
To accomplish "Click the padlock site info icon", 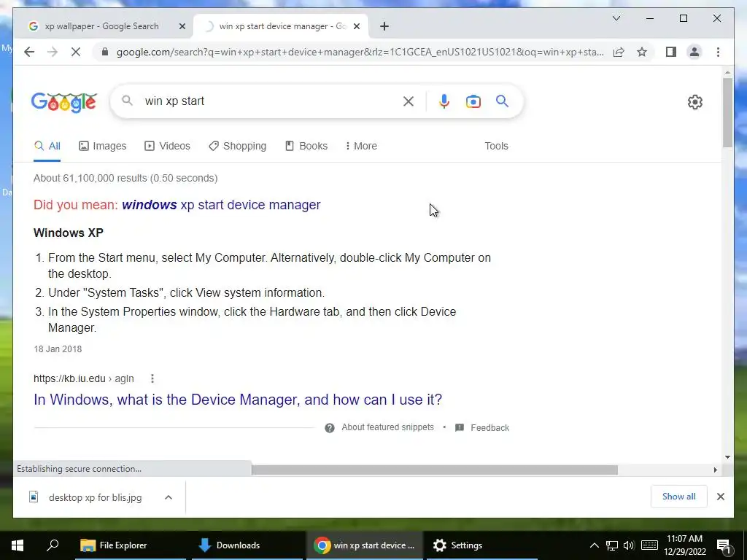I will [105, 52].
